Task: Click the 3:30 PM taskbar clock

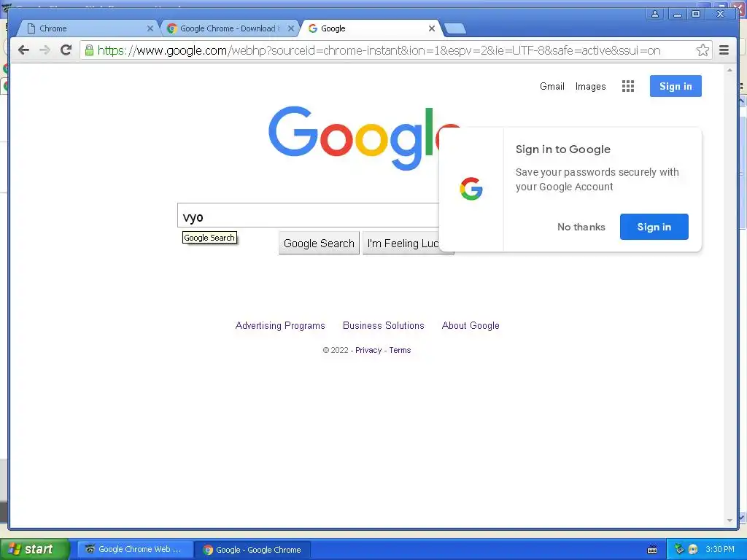Action: (x=719, y=549)
